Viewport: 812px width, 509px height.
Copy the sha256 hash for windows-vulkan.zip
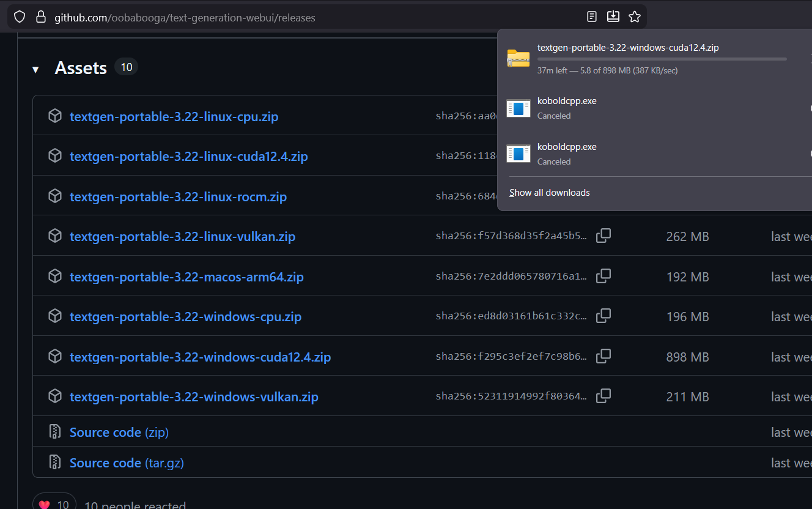tap(603, 396)
